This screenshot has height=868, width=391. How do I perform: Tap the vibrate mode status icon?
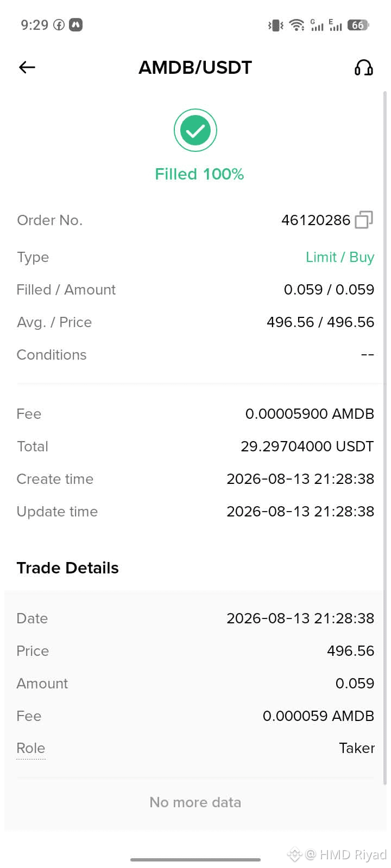276,25
